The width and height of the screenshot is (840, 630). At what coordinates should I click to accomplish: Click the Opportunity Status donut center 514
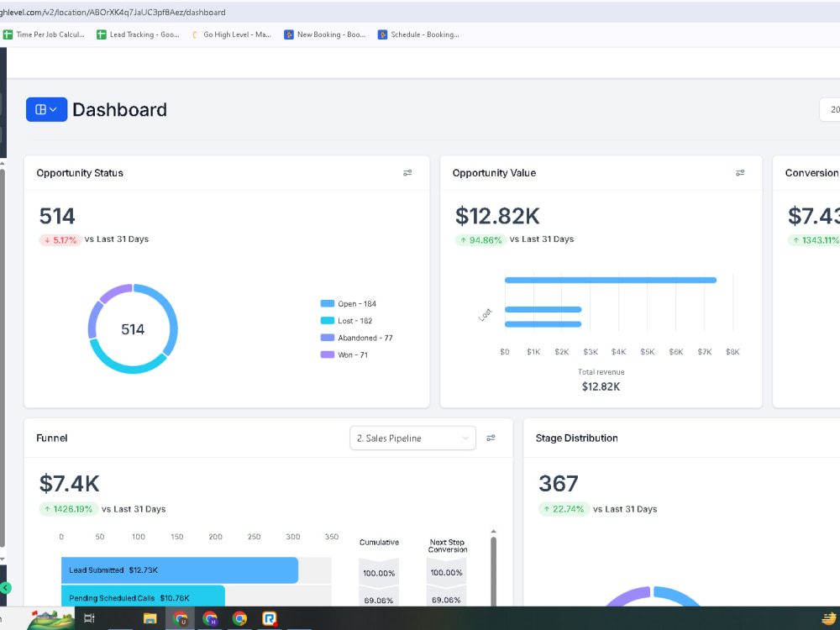click(133, 329)
